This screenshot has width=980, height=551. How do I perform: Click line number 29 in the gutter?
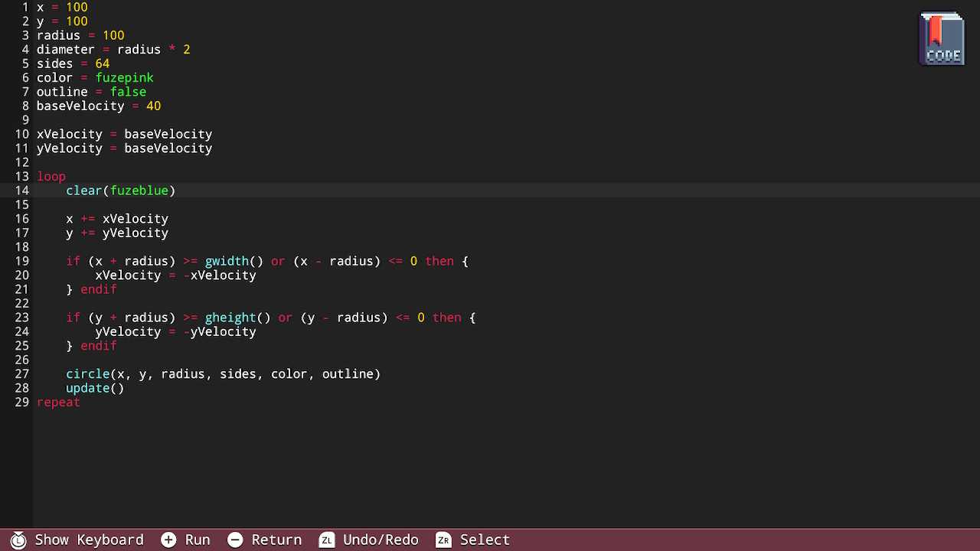pos(21,403)
